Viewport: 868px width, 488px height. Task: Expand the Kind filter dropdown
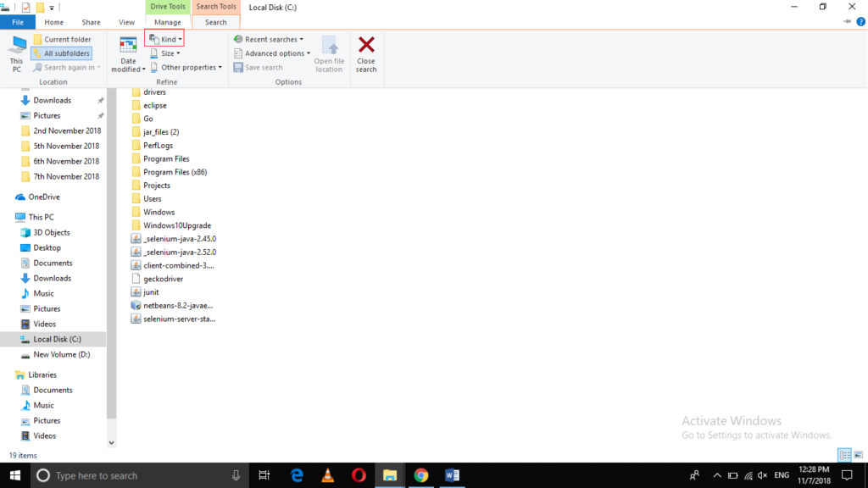click(164, 39)
